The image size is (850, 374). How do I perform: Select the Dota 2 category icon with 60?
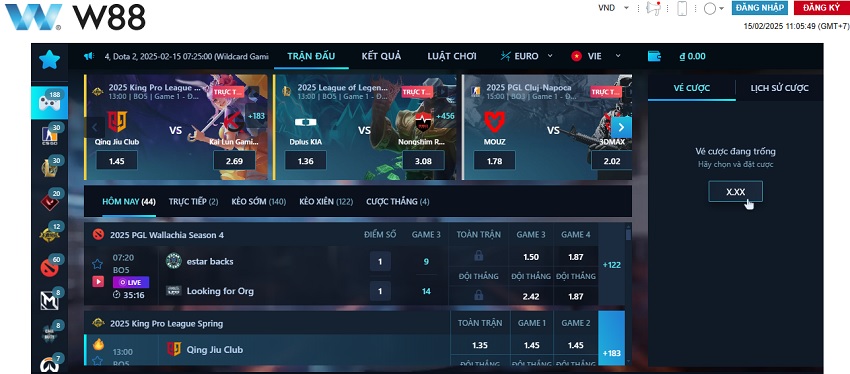tap(49, 267)
